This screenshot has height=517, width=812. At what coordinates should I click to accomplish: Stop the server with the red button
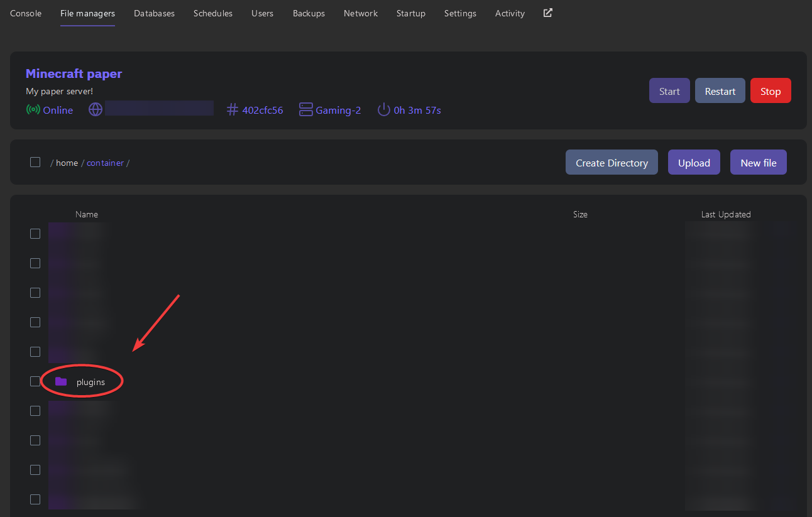771,90
